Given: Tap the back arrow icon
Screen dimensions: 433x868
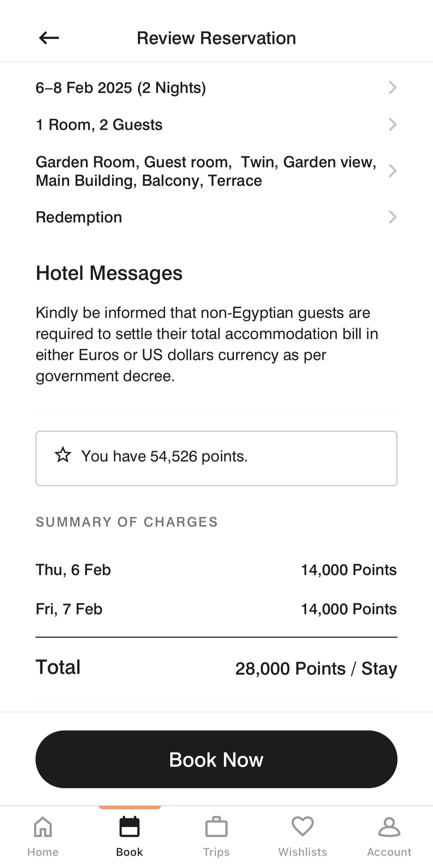Looking at the screenshot, I should coord(49,38).
